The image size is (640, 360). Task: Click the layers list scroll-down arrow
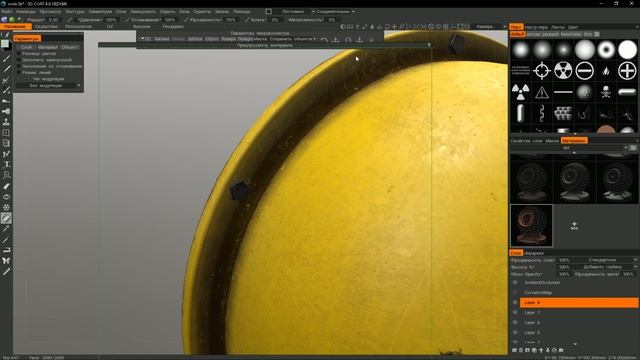point(575,344)
